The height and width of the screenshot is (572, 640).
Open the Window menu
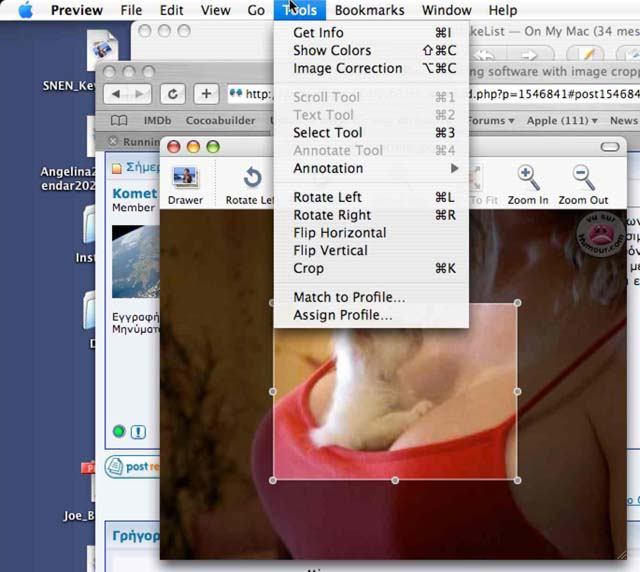point(447,10)
